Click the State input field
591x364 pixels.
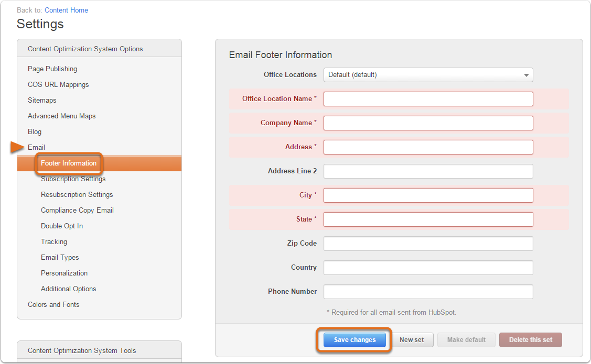(x=428, y=219)
